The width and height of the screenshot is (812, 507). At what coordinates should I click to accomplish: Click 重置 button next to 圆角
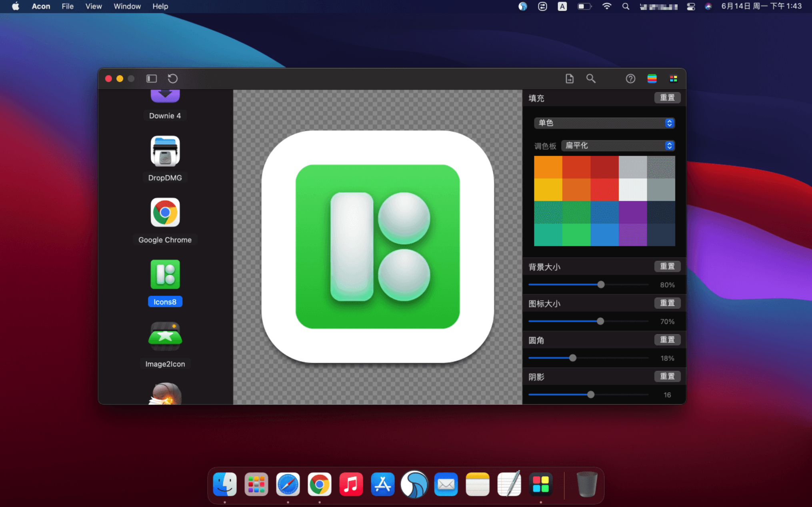(667, 339)
